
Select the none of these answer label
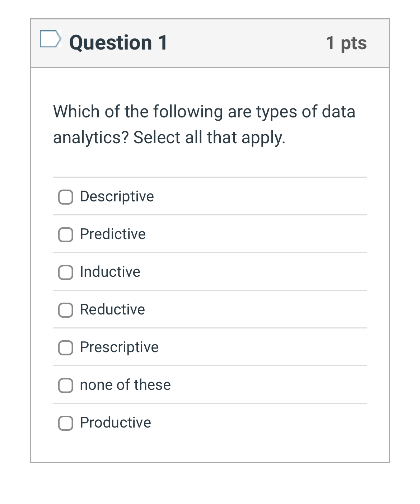(125, 385)
